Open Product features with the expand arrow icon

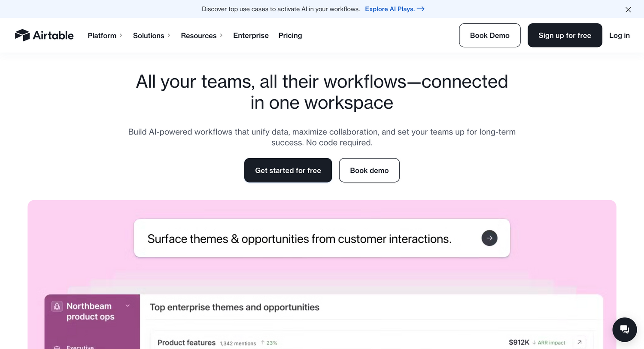(x=579, y=343)
